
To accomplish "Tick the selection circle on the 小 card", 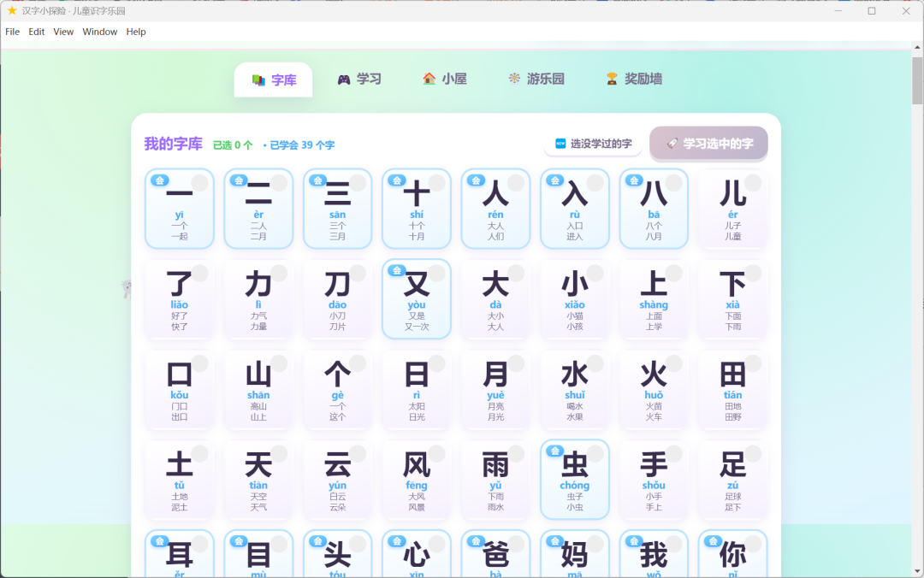I will (x=595, y=273).
